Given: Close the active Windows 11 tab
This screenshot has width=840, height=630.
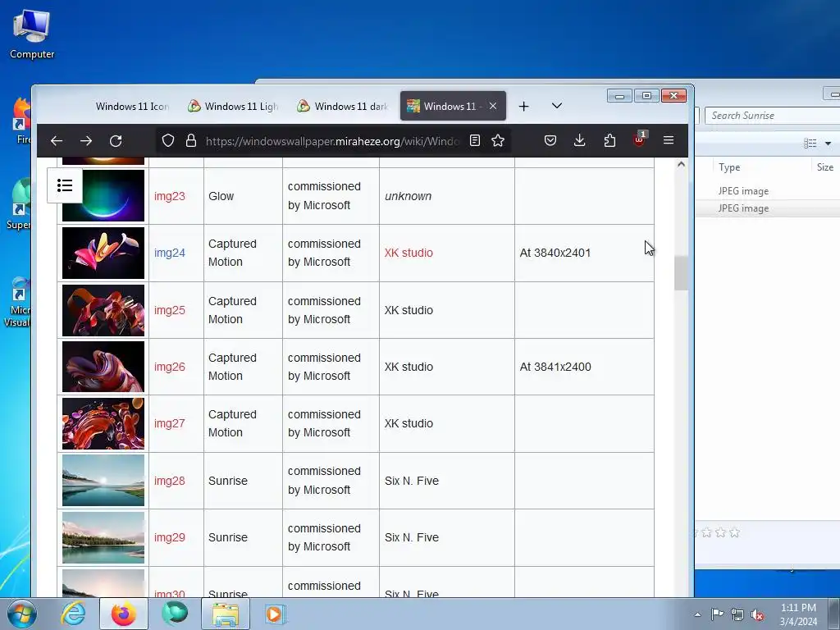Looking at the screenshot, I should tap(493, 106).
